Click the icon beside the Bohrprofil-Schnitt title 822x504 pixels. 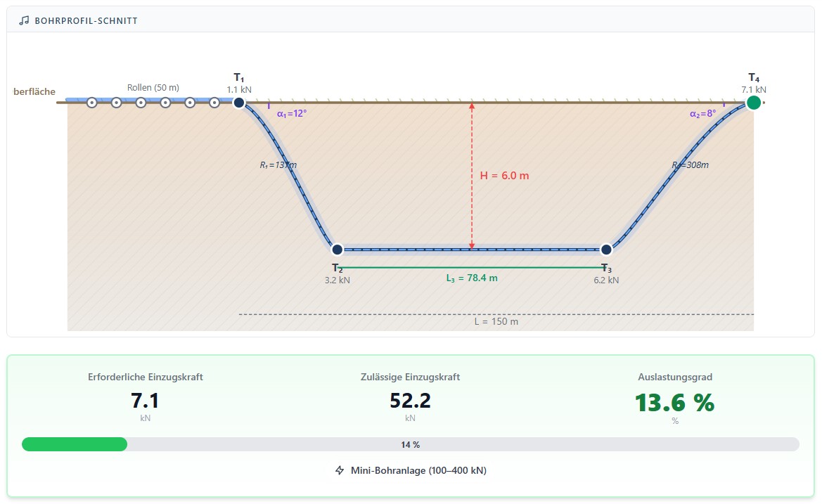point(24,21)
